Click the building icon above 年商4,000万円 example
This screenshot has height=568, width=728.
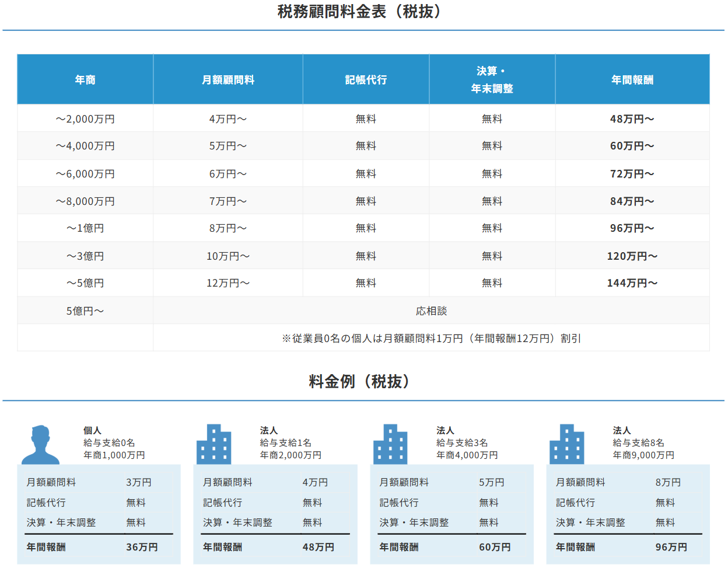pyautogui.click(x=390, y=444)
